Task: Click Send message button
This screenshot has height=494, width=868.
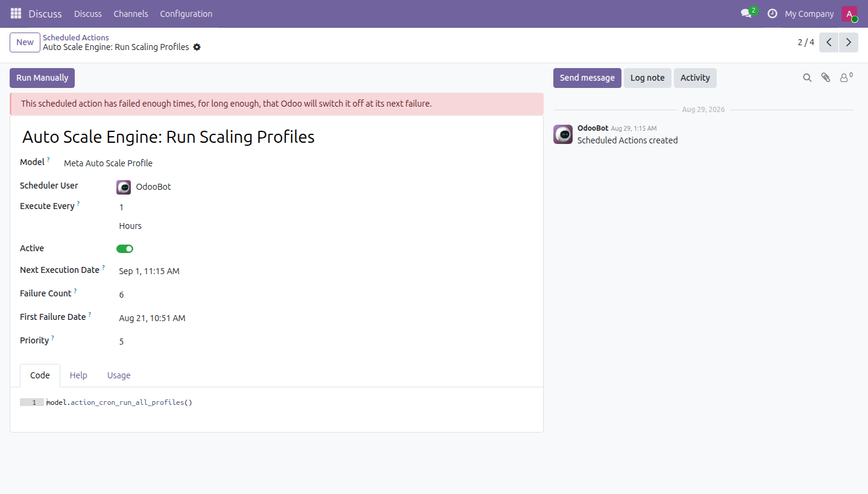Action: point(587,78)
